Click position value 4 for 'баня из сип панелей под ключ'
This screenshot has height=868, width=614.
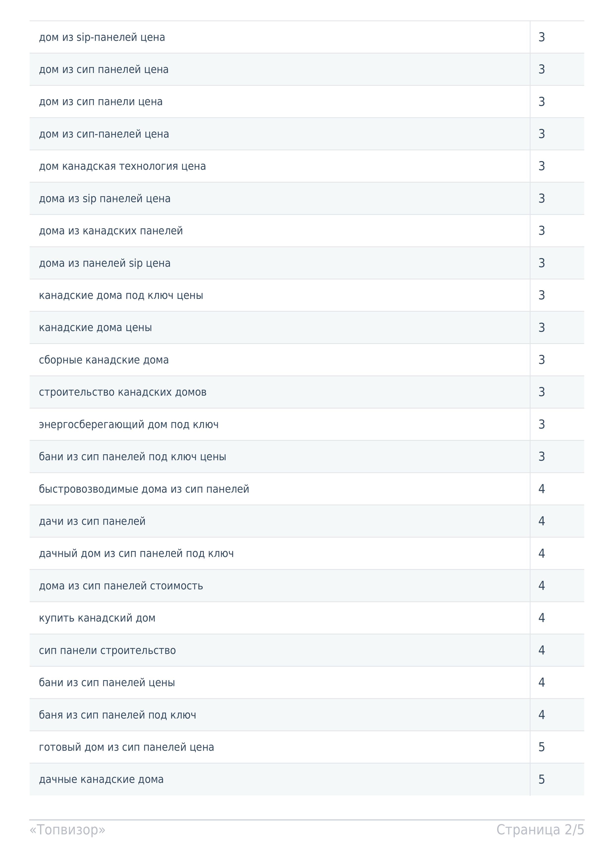pos(541,715)
